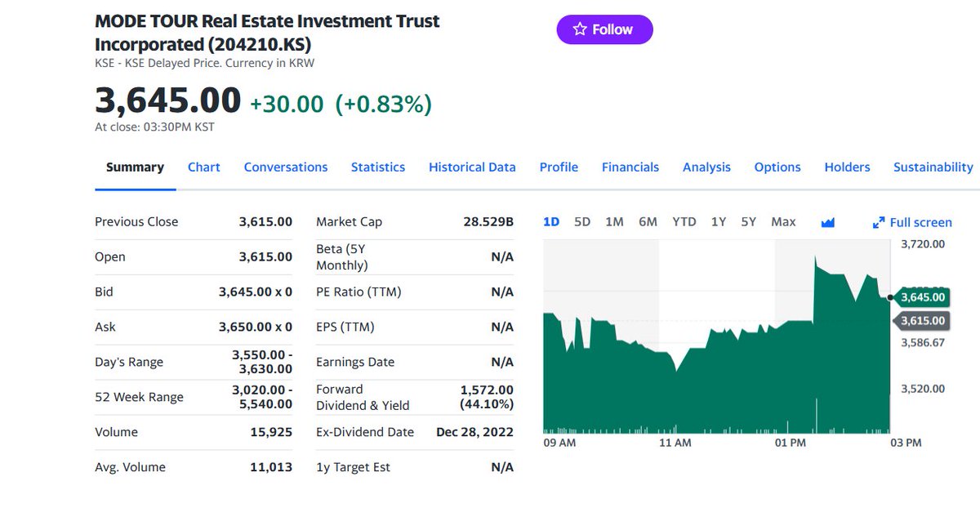
Task: Open the Sustainability tab
Action: (933, 167)
